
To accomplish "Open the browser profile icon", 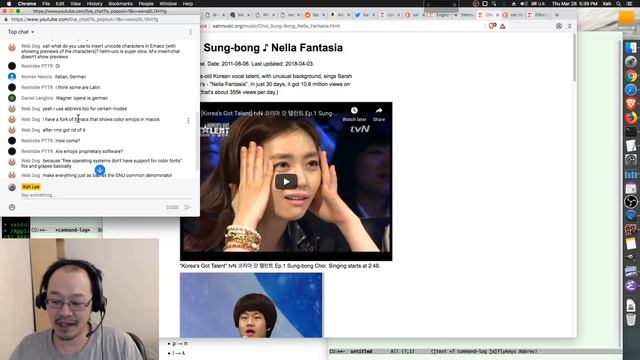I will click(559, 26).
